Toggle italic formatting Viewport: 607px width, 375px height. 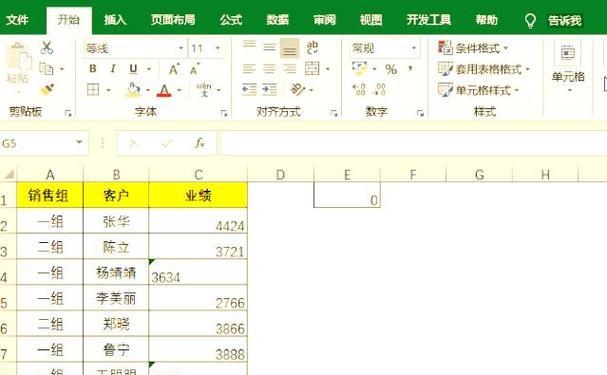point(113,69)
